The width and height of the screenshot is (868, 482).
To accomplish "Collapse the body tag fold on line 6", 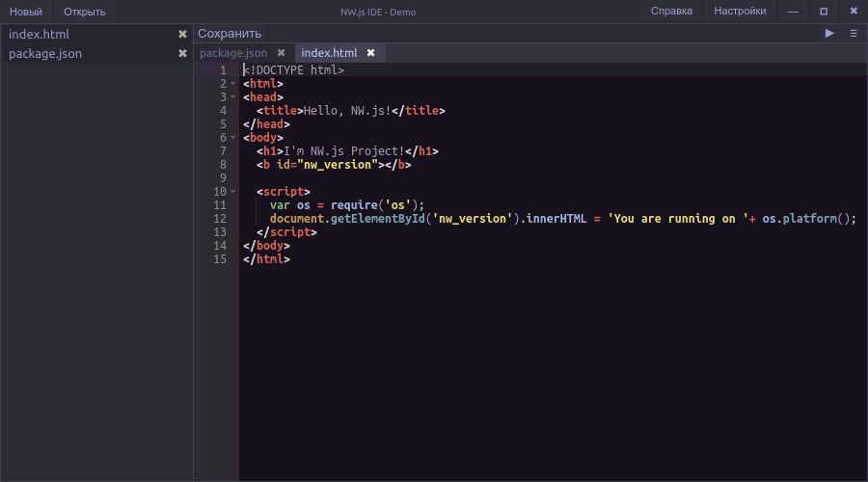I will (x=233, y=138).
